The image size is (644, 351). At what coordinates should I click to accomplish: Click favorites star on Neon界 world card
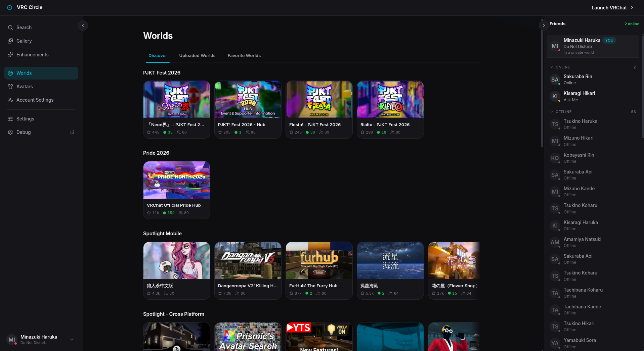point(149,132)
